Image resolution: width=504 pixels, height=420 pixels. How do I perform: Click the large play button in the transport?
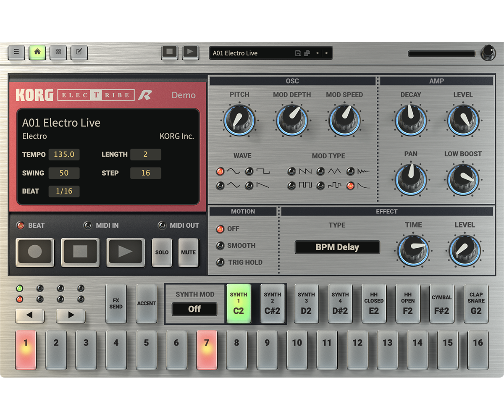(x=126, y=252)
